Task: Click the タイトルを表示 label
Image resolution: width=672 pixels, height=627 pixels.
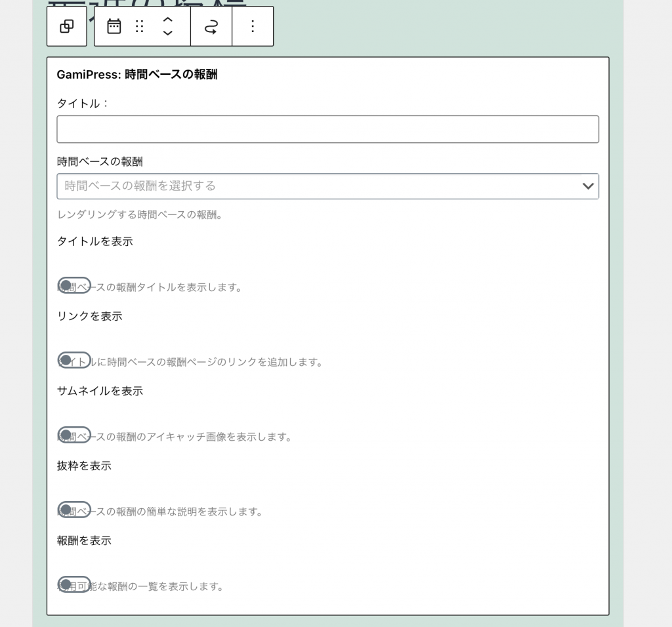Action: pos(94,241)
